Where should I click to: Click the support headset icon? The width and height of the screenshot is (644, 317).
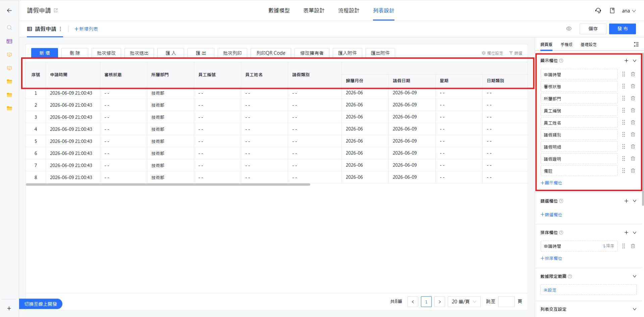tap(598, 11)
